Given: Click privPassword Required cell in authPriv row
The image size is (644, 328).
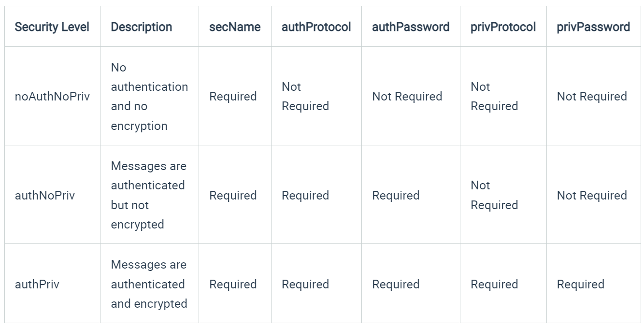Looking at the screenshot, I should click(581, 285).
